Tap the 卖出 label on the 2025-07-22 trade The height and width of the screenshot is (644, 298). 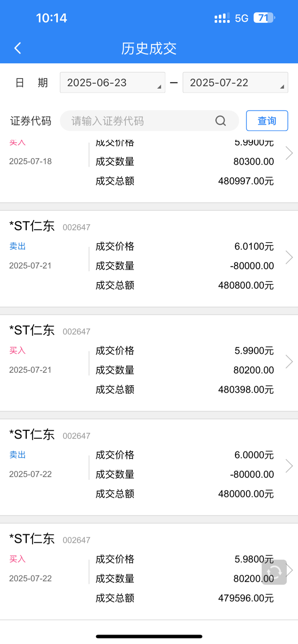(17, 455)
